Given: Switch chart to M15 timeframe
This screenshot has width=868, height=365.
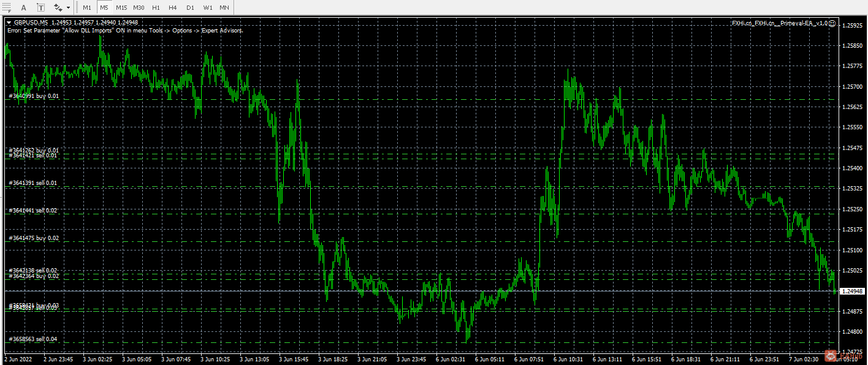Looking at the screenshot, I should 121,7.
